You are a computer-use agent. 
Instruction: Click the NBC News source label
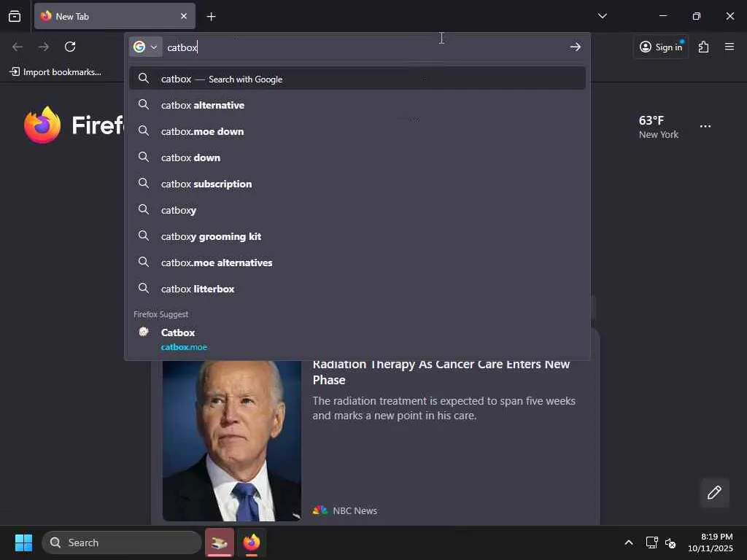[x=355, y=510]
